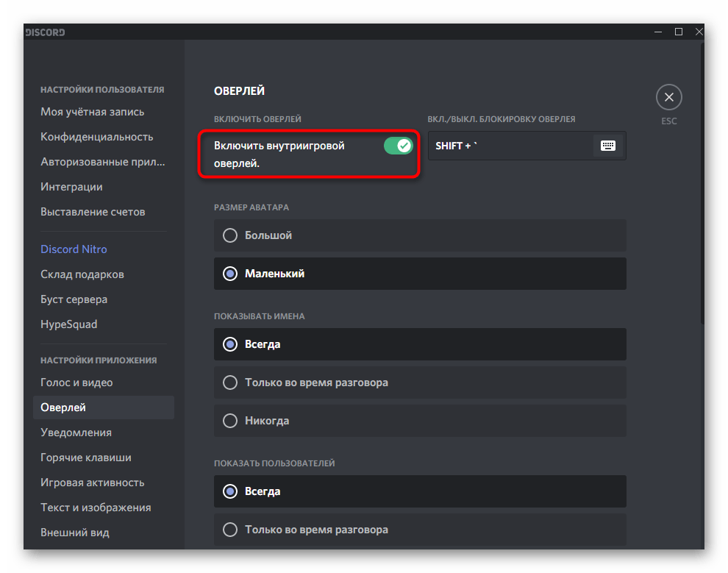Click the keyboard icon to record keybind
Screen dimensions: 728x573
coord(607,146)
